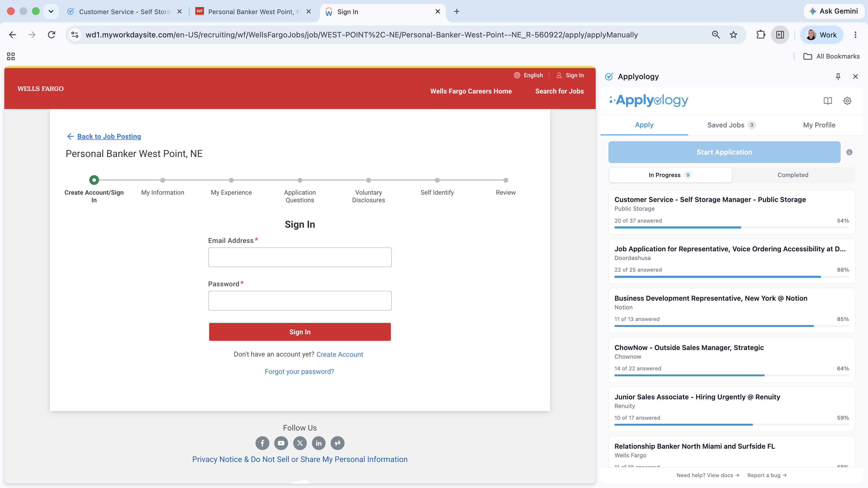Click the Start Application button

[x=724, y=152]
